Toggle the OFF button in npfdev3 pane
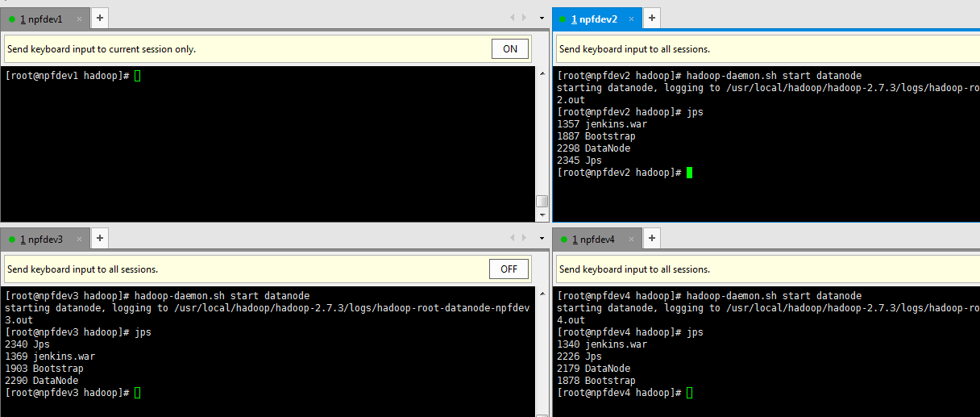The image size is (980, 417). [509, 269]
